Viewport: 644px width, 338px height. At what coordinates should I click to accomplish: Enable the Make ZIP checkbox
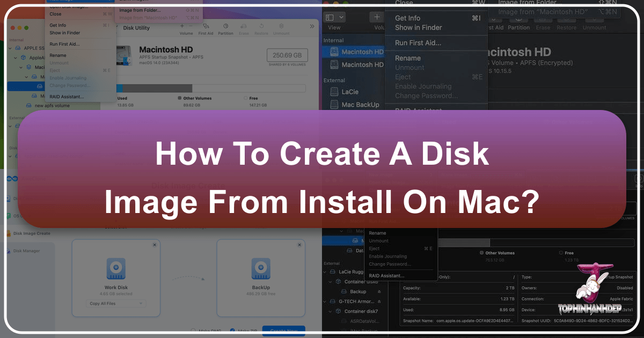coord(232,330)
